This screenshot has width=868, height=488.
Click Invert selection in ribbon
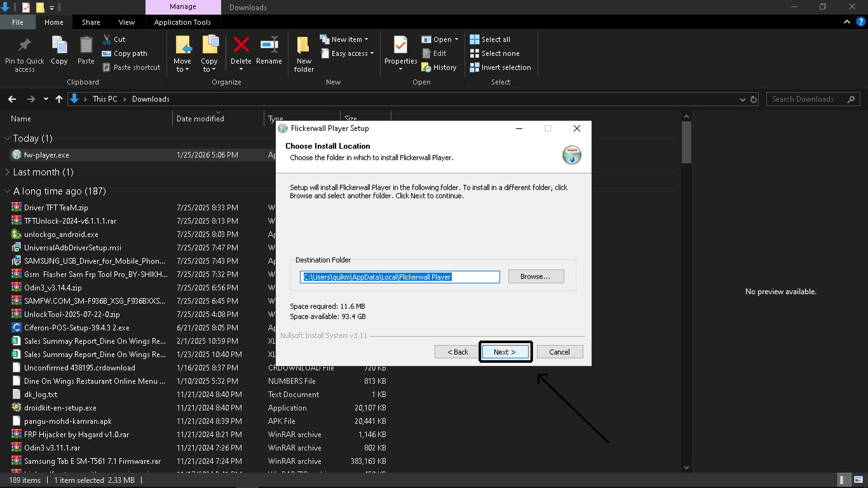tap(500, 67)
